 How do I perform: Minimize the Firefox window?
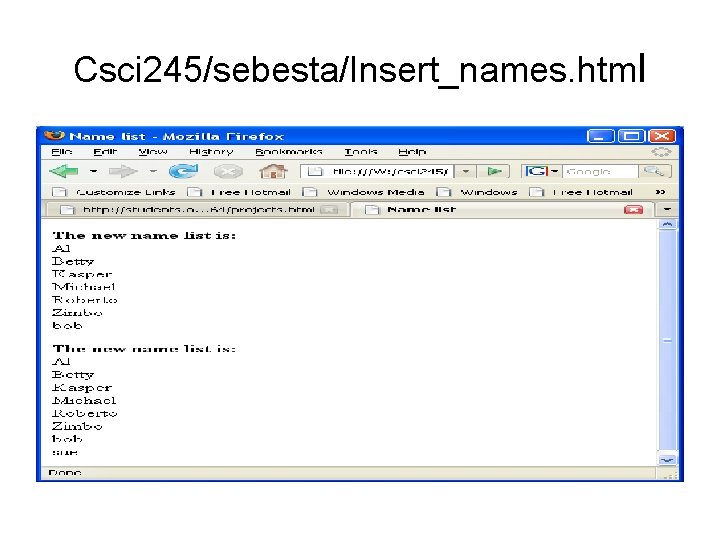(601, 136)
